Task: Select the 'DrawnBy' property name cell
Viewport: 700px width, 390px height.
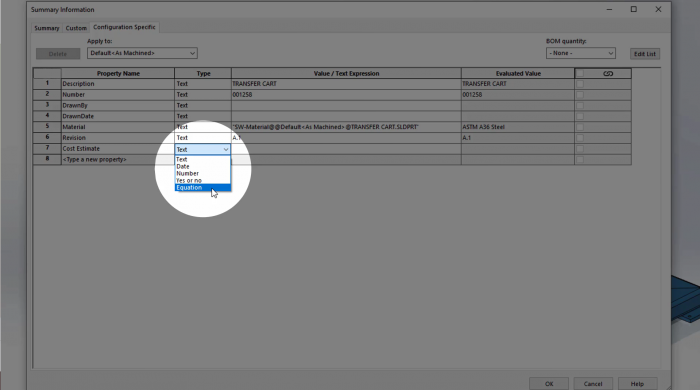Action: tap(118, 105)
